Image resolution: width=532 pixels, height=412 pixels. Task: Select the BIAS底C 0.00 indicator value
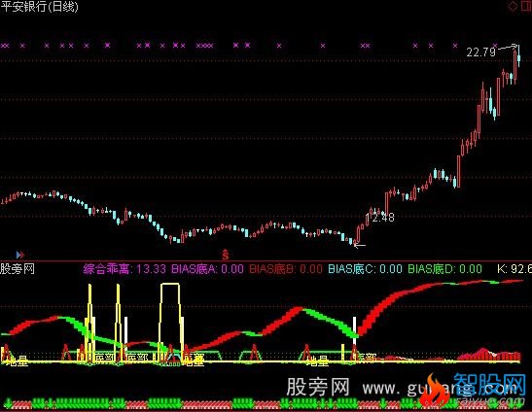pyautogui.click(x=365, y=269)
